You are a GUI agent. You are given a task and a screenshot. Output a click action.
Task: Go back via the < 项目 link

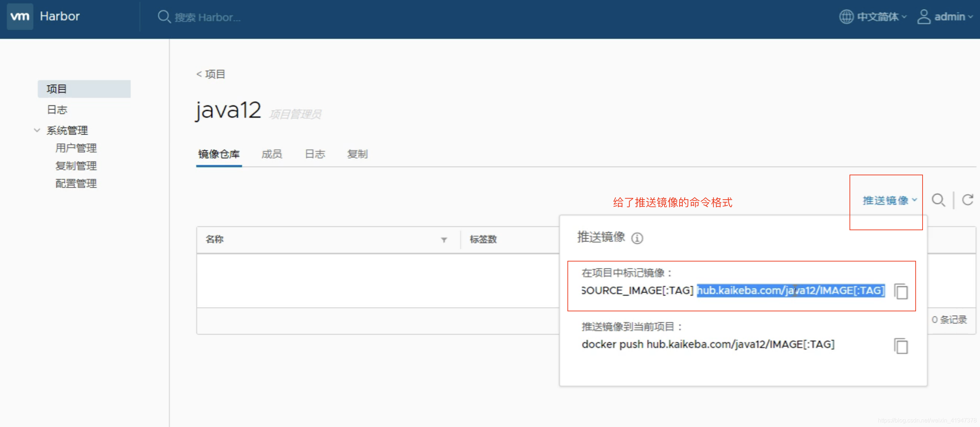(211, 74)
